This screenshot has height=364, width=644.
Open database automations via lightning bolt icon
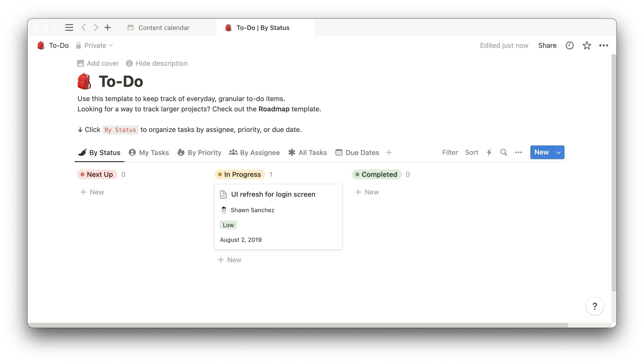(x=489, y=152)
